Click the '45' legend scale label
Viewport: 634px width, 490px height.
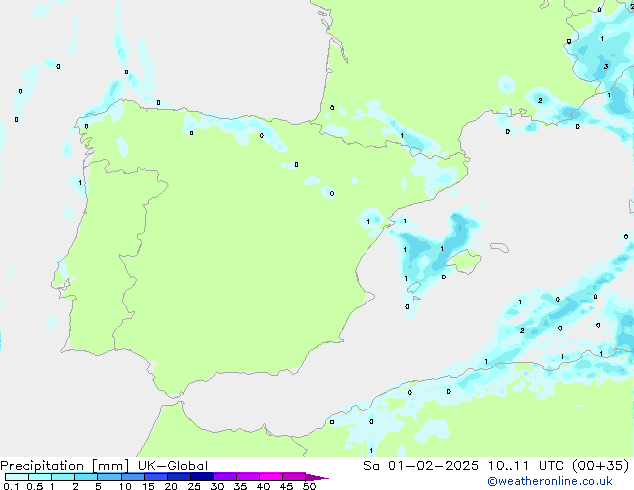(x=286, y=486)
